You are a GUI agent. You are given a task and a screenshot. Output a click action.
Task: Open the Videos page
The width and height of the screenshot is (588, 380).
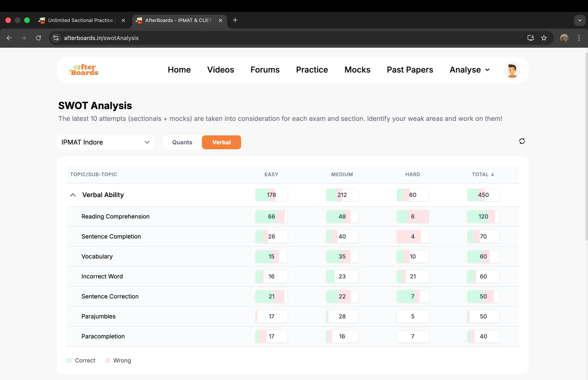tap(221, 70)
